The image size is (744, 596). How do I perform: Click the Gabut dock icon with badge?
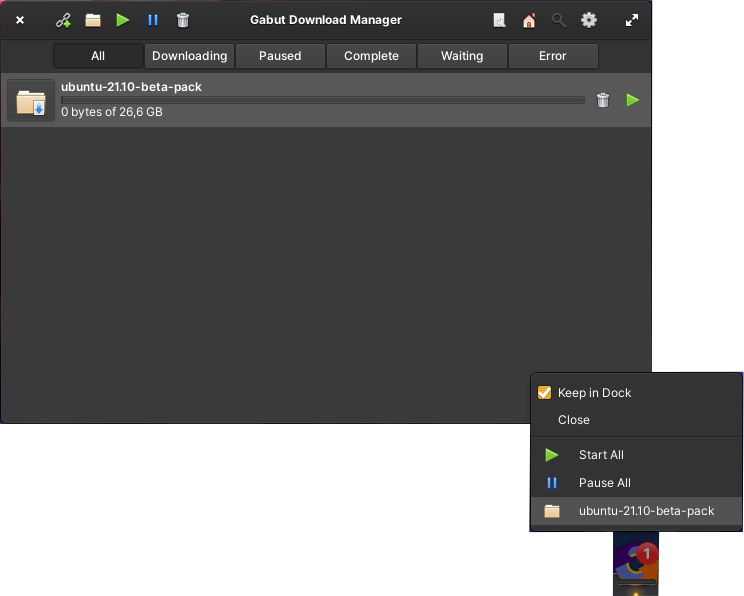pyautogui.click(x=636, y=561)
